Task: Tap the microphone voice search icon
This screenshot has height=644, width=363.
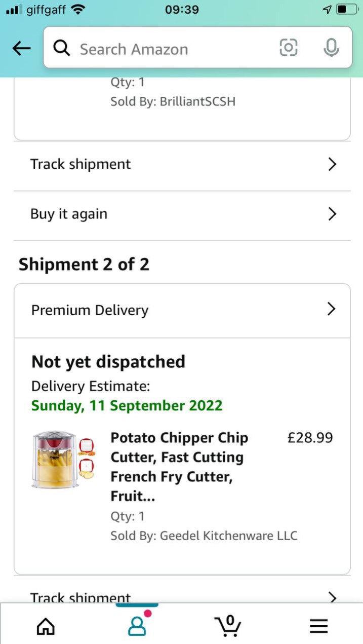Action: click(x=331, y=48)
